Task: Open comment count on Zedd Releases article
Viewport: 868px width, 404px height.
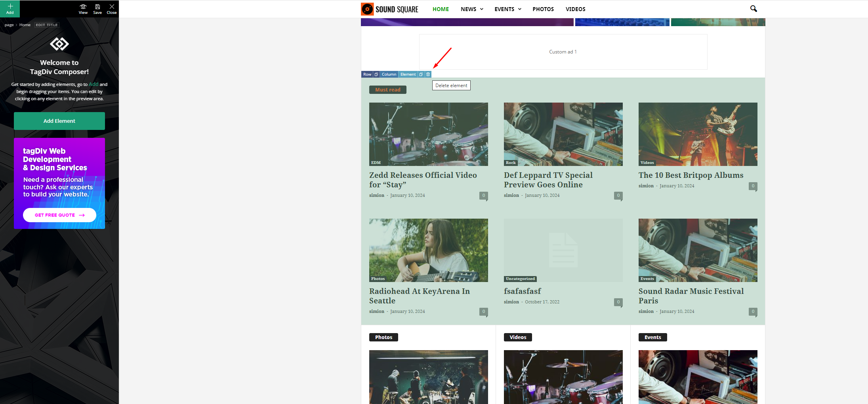Action: pyautogui.click(x=483, y=195)
